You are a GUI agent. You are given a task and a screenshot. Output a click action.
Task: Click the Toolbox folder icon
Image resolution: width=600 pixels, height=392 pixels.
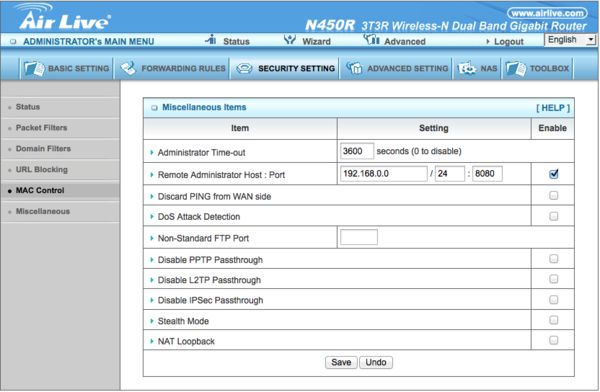point(515,69)
